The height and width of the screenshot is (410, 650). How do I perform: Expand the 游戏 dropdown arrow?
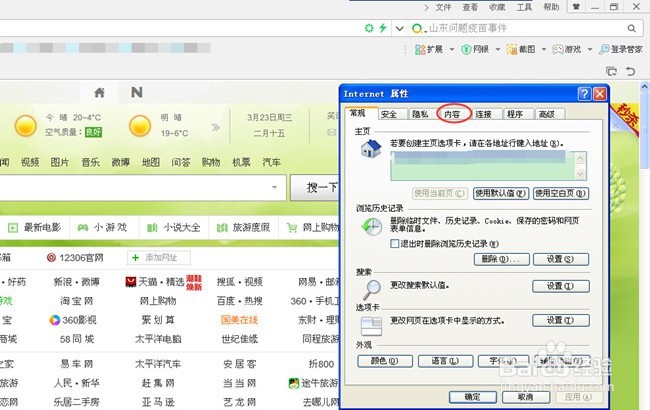point(590,50)
